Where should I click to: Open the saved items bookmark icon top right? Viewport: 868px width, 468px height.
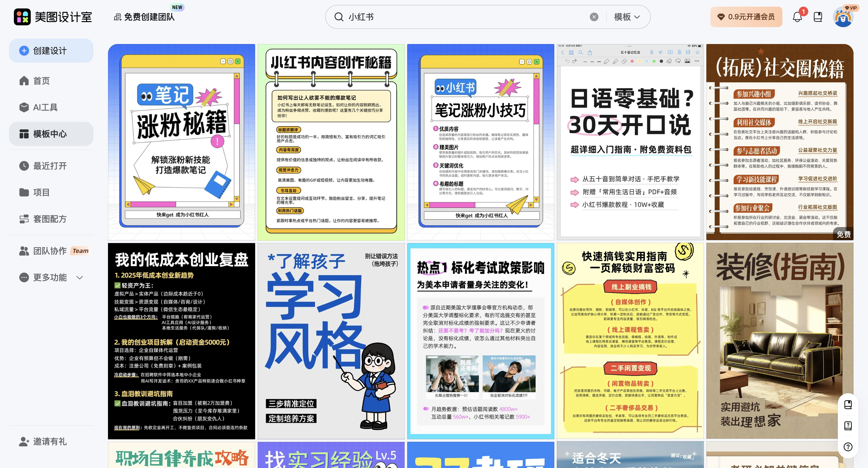tap(819, 17)
